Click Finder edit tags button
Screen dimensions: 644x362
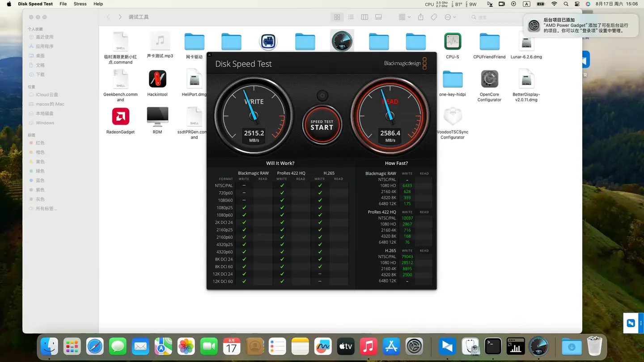click(x=434, y=17)
